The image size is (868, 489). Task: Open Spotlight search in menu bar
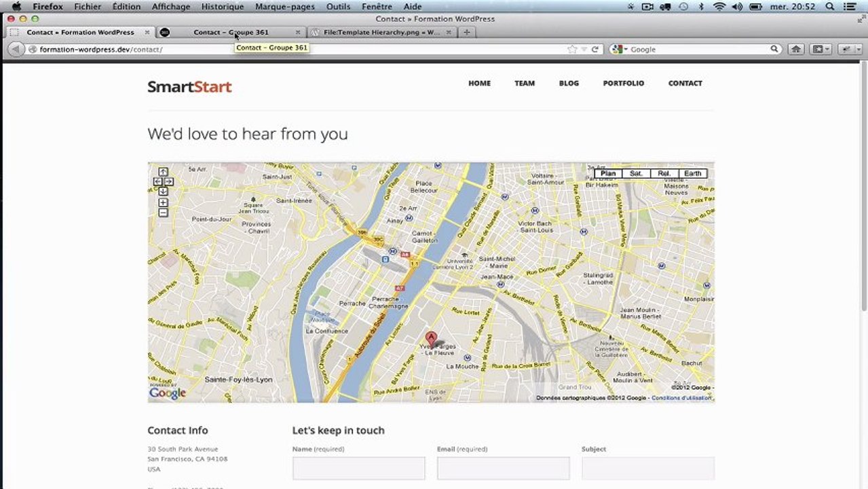829,6
